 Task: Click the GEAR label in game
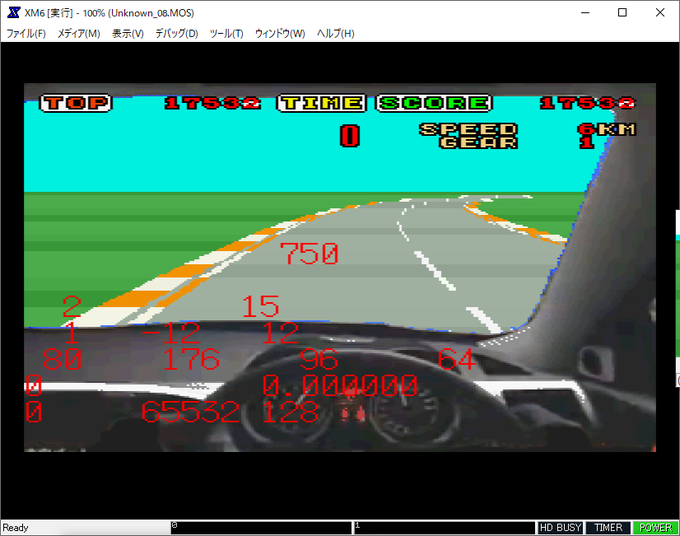point(479,142)
